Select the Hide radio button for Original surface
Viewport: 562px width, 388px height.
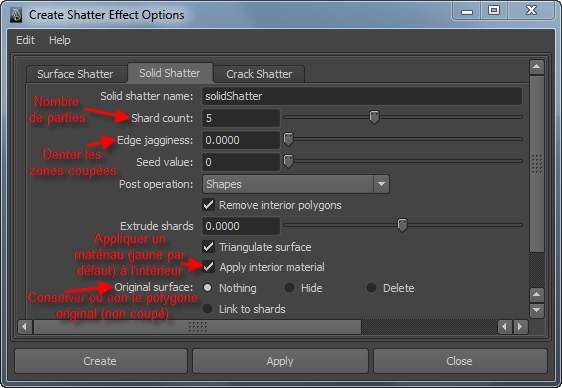tap(289, 288)
